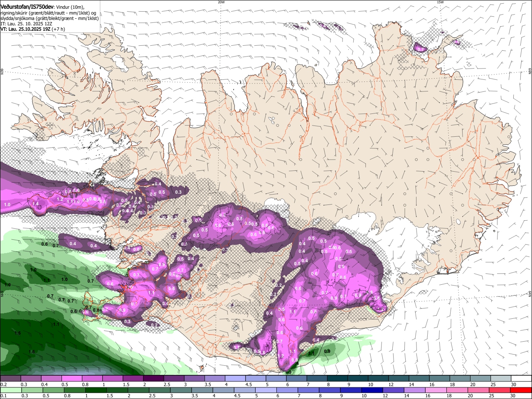Image resolution: width=532 pixels, height=399 pixels.
Task: Pick snow legend swatch between 1 and 1.5
Action: [x=112, y=379]
